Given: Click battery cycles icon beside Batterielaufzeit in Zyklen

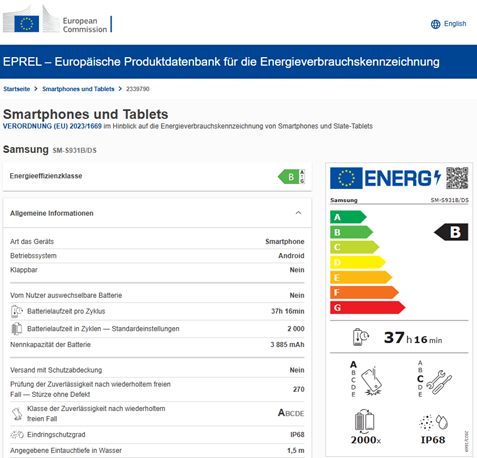Looking at the screenshot, I should 16,329.
